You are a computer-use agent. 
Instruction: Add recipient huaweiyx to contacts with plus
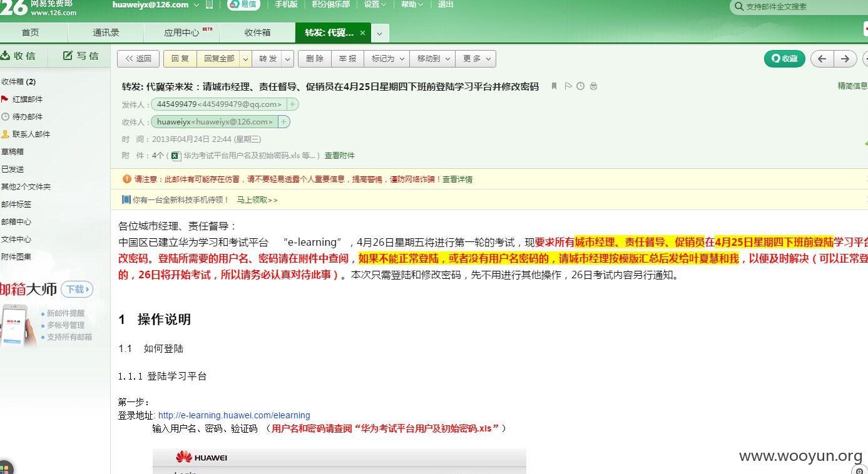point(283,122)
